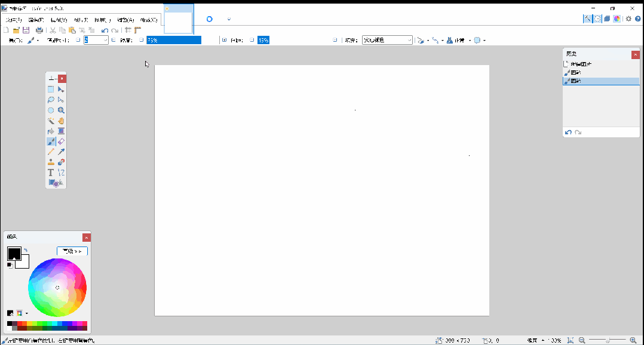644x345 pixels.
Task: Select the Color Picker eyedropper tool
Action: coord(61,152)
